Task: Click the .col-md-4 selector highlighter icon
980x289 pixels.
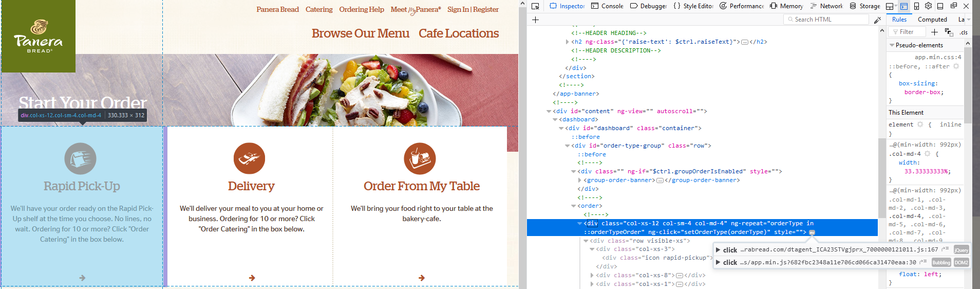Action: pyautogui.click(x=927, y=154)
